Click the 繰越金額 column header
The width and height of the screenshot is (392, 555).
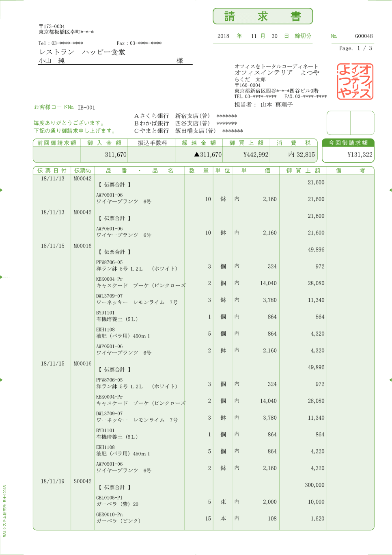pyautogui.click(x=199, y=143)
